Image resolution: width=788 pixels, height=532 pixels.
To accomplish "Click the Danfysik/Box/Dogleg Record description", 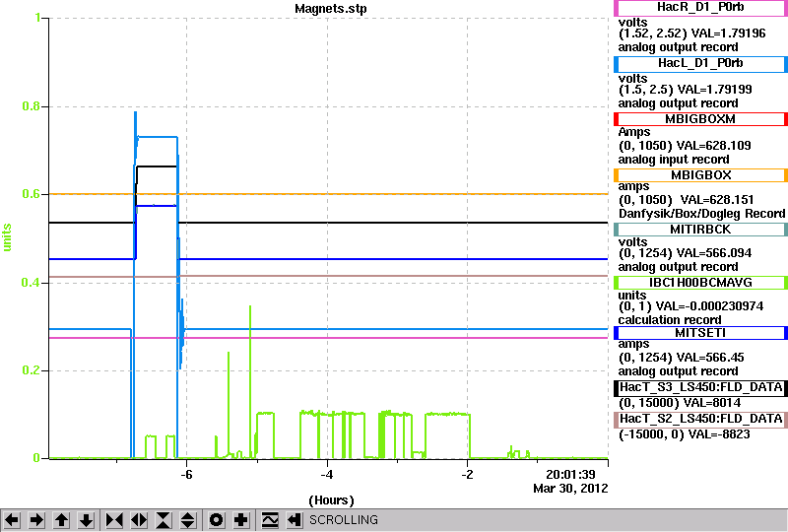I will pyautogui.click(x=701, y=214).
